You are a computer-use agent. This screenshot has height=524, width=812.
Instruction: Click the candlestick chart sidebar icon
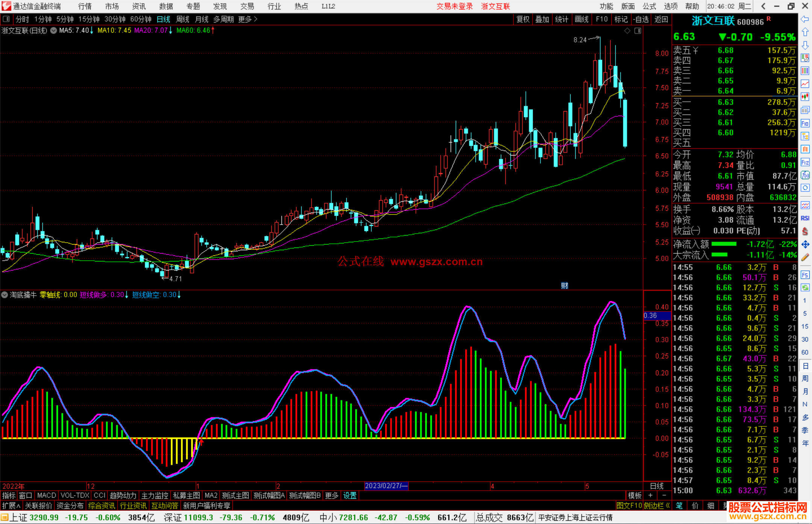click(x=805, y=97)
